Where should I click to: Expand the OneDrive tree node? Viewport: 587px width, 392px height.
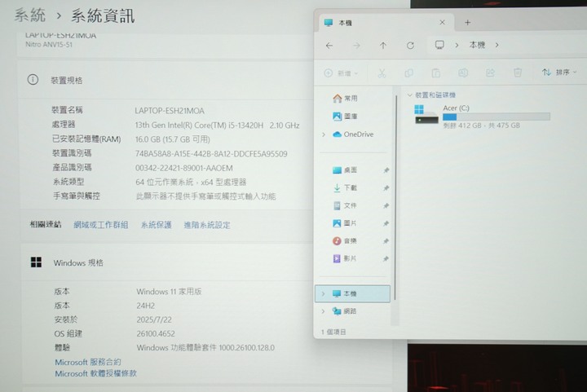[x=324, y=134]
